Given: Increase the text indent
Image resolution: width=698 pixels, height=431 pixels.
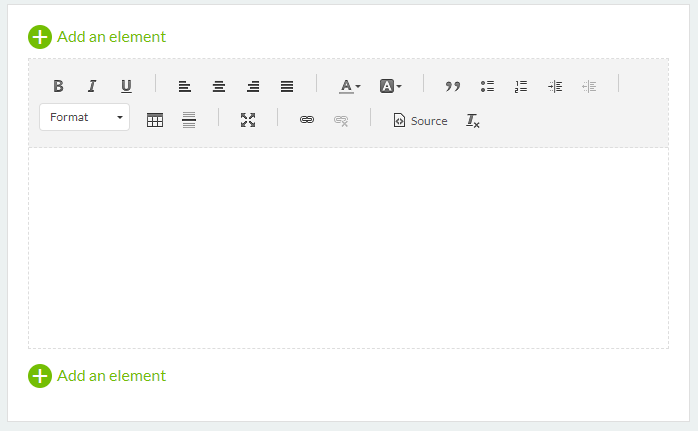Looking at the screenshot, I should point(555,86).
